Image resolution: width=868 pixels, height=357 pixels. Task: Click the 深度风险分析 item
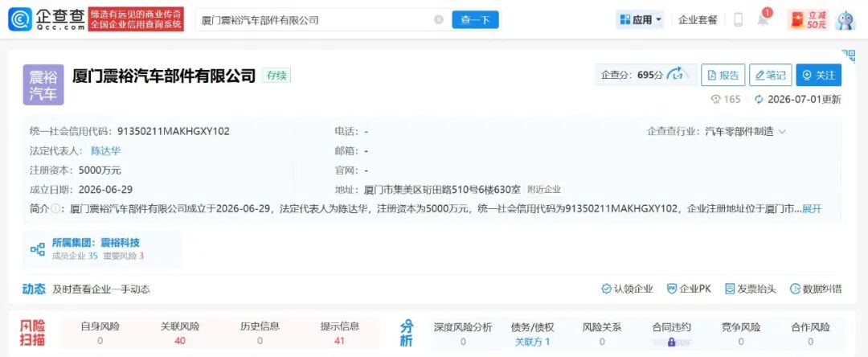coord(463,334)
